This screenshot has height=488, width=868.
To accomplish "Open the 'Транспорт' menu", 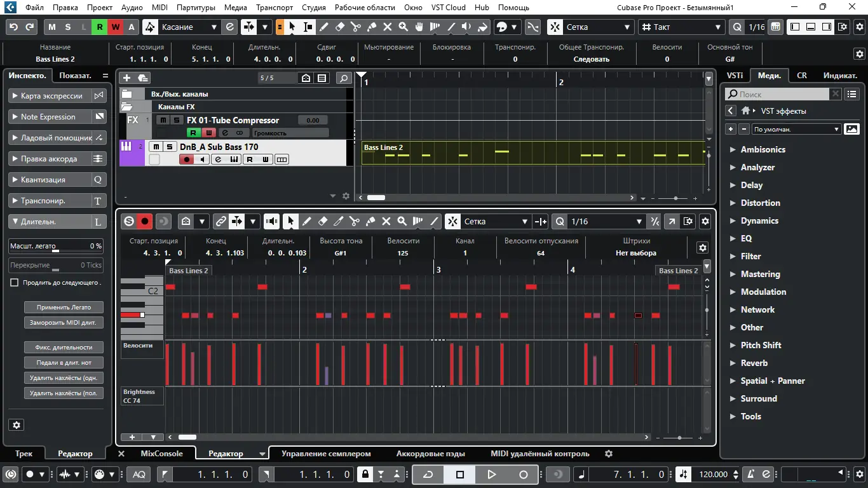I will (275, 8).
